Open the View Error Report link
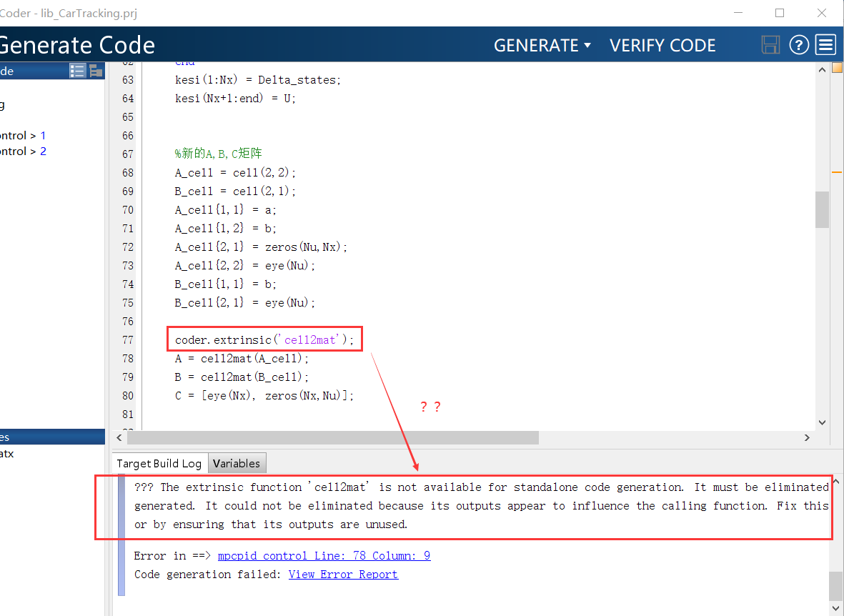This screenshot has height=616, width=844. 343,574
